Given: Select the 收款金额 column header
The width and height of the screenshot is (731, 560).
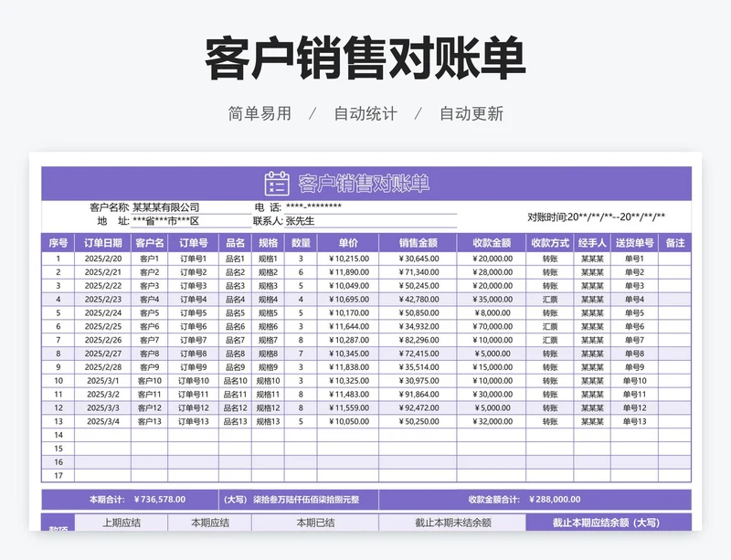Looking at the screenshot, I should tap(492, 243).
